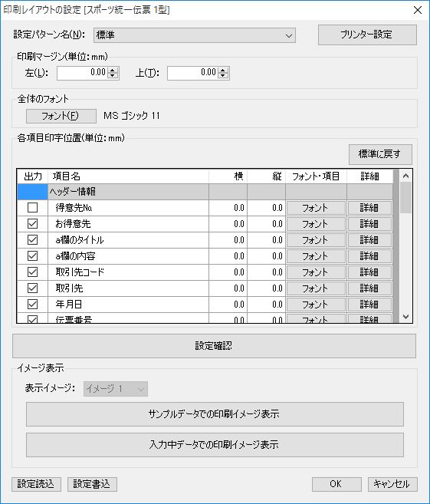The height and width of the screenshot is (504, 430).
Task: Show サンプルデータでの印刷イメージ表示
Action: pyautogui.click(x=215, y=414)
